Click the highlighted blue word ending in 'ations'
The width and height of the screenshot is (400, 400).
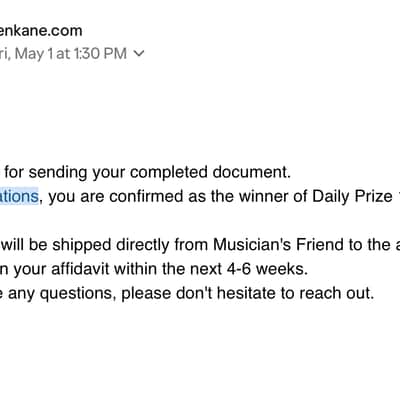19,196
